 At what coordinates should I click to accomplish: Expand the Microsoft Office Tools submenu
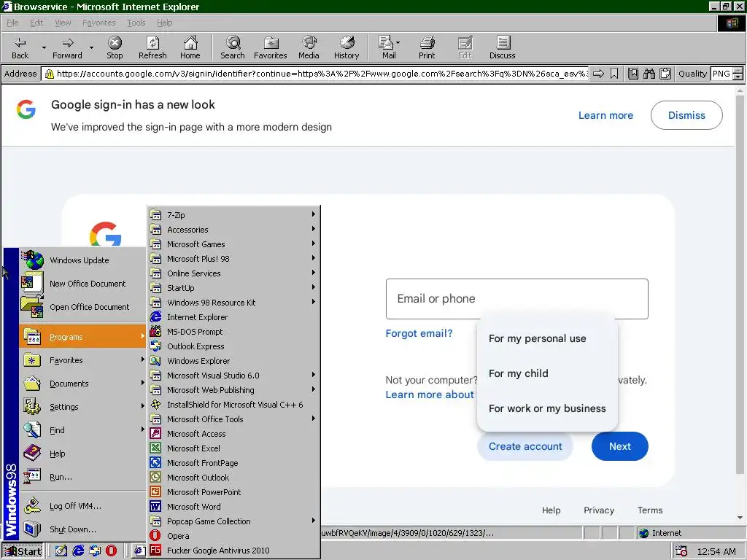(233, 419)
